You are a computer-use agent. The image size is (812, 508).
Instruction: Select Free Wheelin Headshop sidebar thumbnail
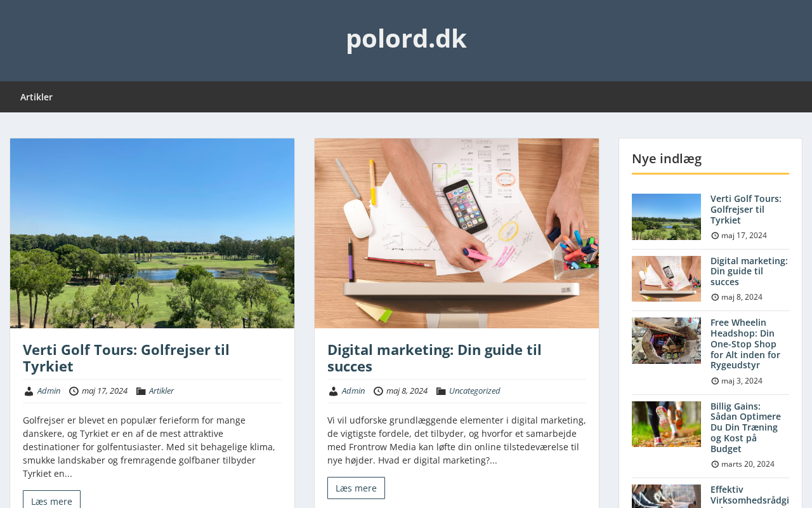(666, 340)
